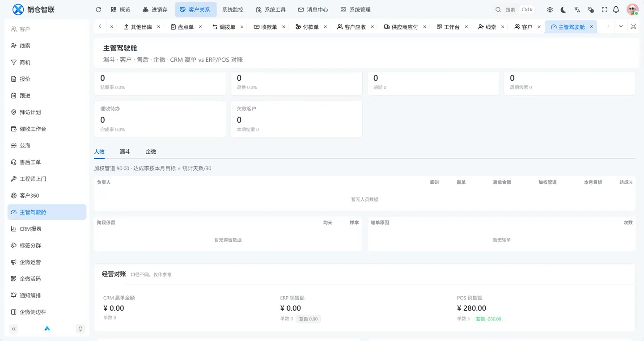Select the 漏斗 section tab

point(125,152)
